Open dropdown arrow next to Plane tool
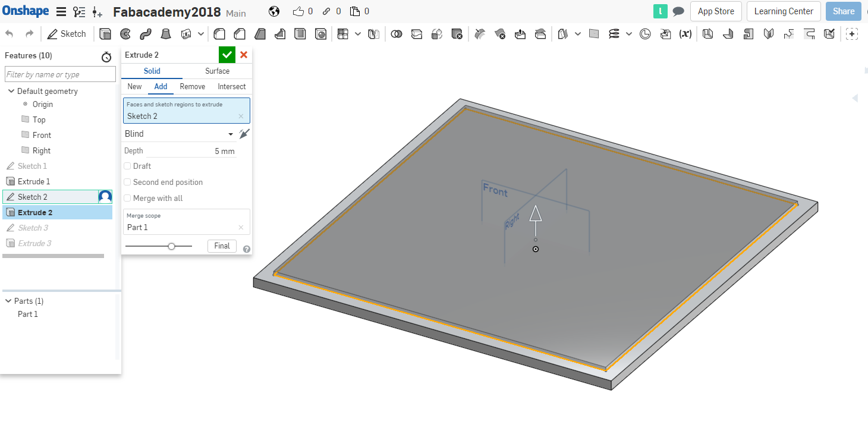Viewport: 868px width, 437px height. coord(578,34)
